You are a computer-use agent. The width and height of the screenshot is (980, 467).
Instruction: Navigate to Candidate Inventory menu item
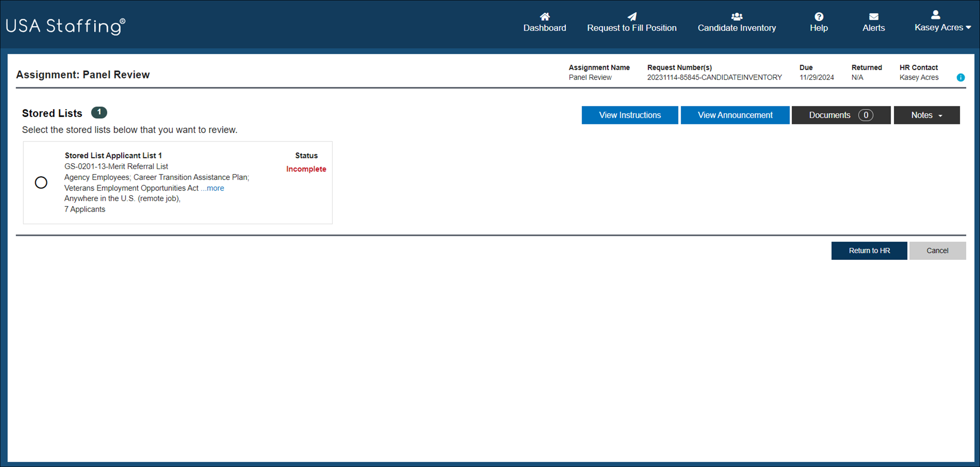pos(736,27)
